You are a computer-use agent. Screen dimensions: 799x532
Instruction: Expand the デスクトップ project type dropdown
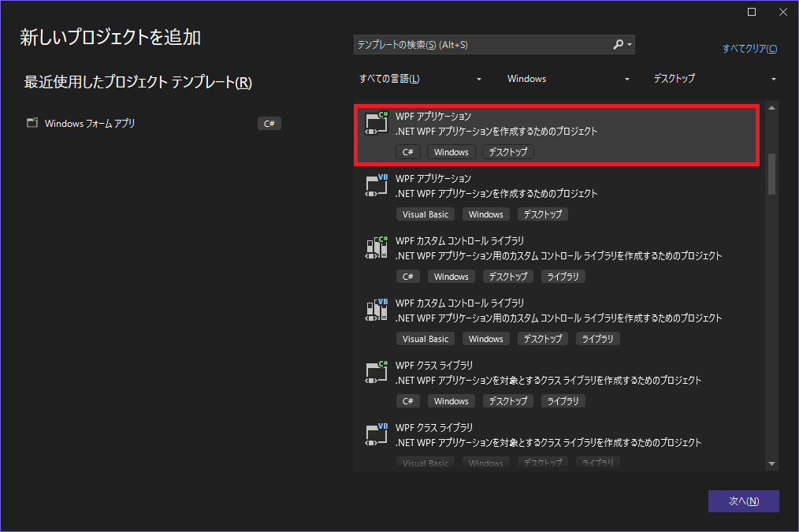pos(715,79)
